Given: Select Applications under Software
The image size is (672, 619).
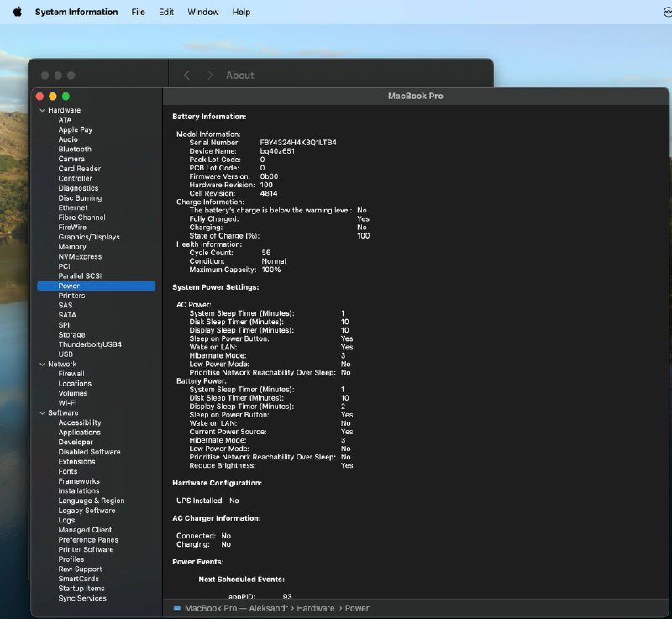Looking at the screenshot, I should pyautogui.click(x=80, y=432).
